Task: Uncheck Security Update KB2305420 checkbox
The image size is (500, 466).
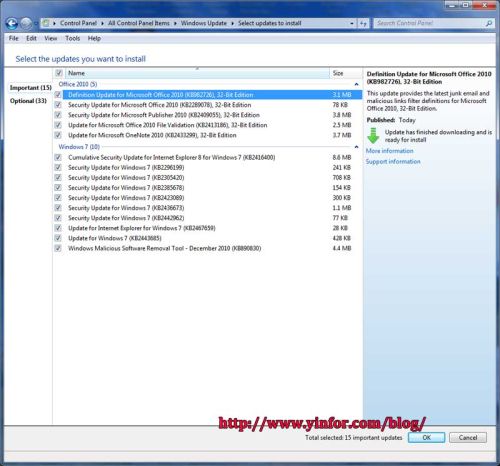Action: click(58, 178)
